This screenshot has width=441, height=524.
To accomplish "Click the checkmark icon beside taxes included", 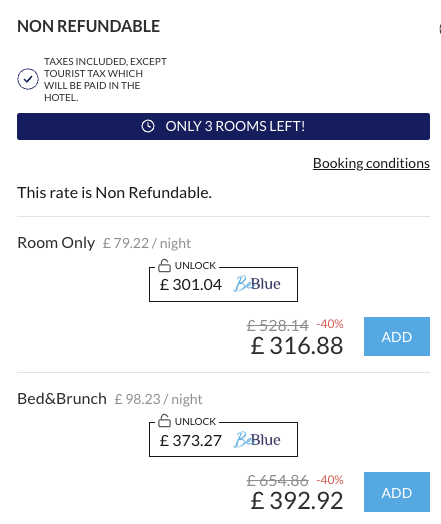I will coord(28,79).
